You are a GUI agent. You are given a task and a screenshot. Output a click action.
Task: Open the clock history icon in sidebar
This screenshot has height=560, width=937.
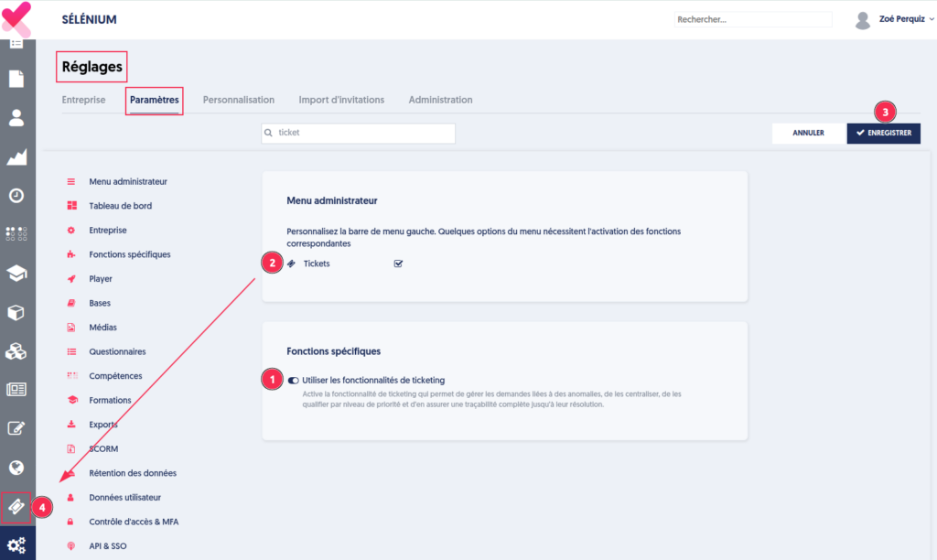coord(16,196)
